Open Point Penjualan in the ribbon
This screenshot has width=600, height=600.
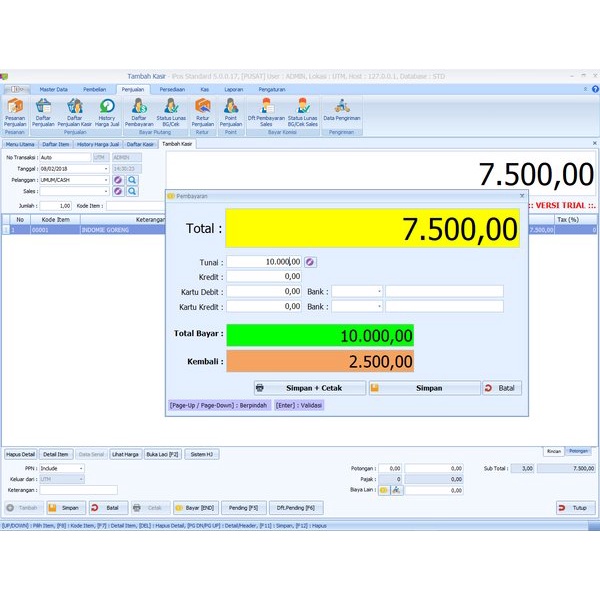click(230, 110)
